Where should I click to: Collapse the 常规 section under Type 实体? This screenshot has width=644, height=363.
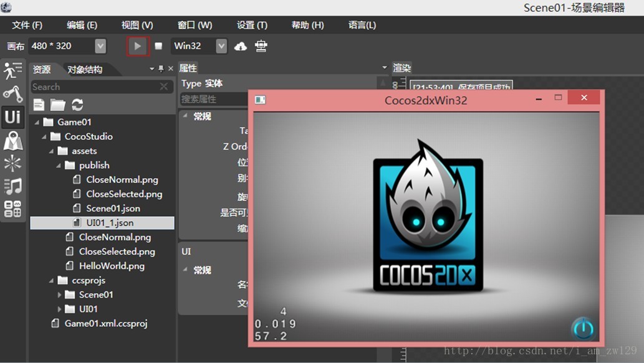[185, 116]
